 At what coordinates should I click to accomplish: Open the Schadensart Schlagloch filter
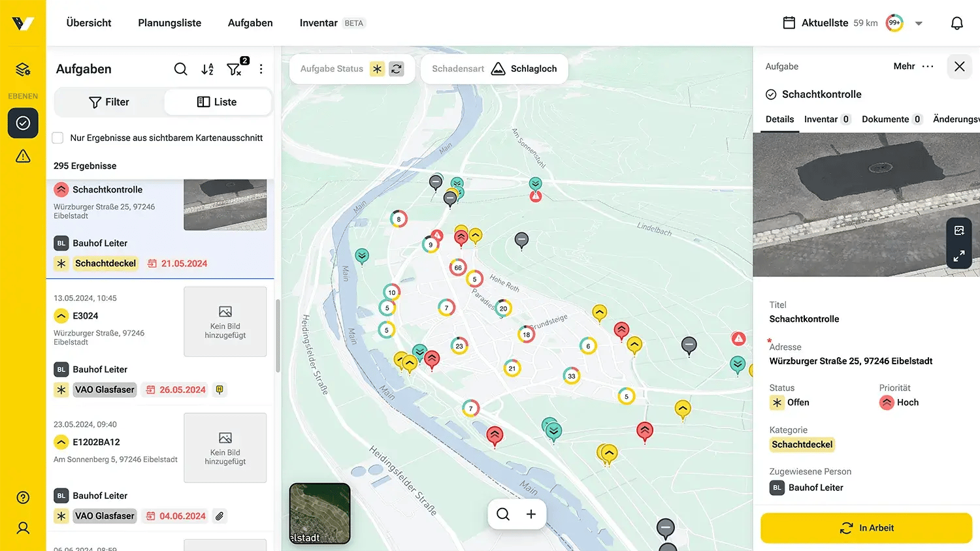point(495,69)
